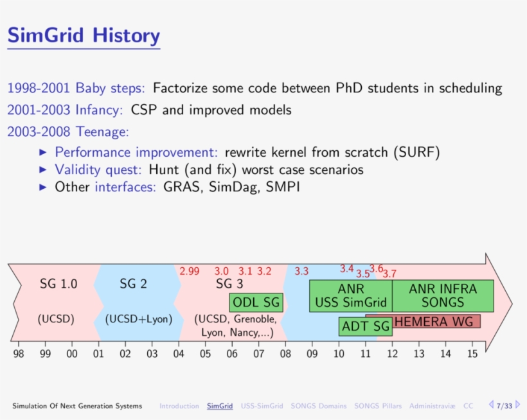Jump to the CC section
This screenshot has height=420, width=527.
pos(468,406)
